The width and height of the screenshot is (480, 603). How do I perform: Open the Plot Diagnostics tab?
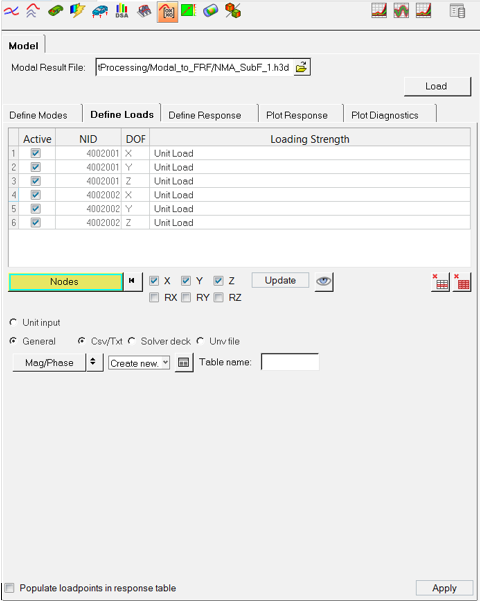385,115
